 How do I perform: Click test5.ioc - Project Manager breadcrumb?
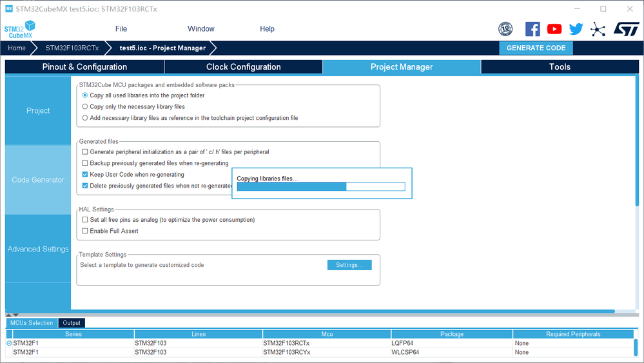(x=162, y=48)
